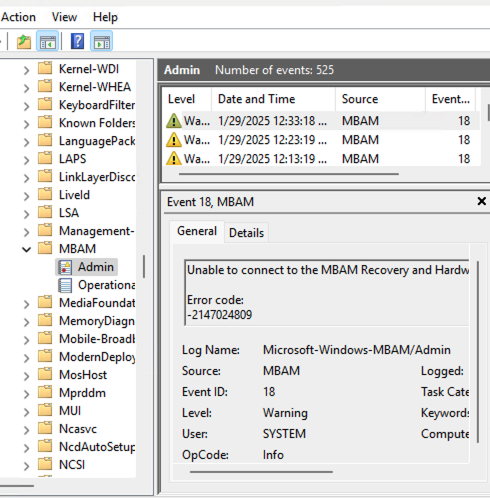
Task: Click the Microsoft-Windows-MBAM/Admin log name value
Action: pos(357,350)
